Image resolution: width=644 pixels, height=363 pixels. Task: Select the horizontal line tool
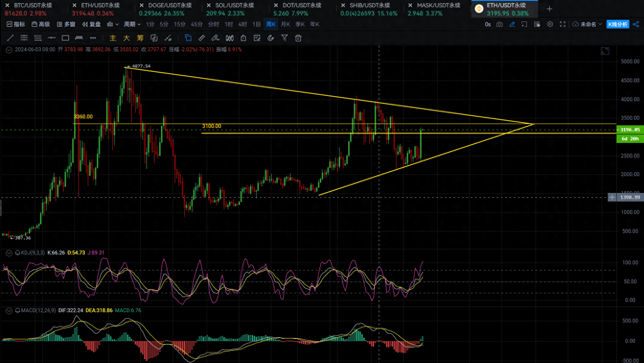[x=52, y=38]
